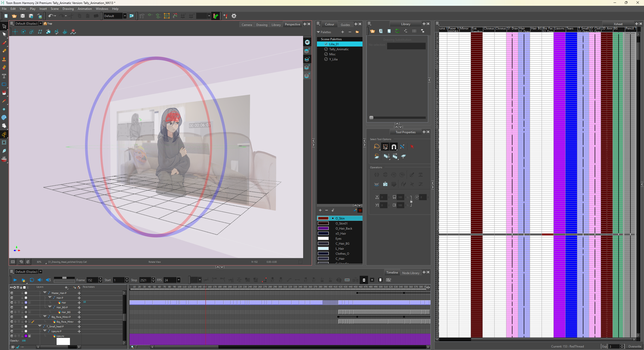Add a new palette with plus button
The width and height of the screenshot is (644, 350).
click(342, 32)
